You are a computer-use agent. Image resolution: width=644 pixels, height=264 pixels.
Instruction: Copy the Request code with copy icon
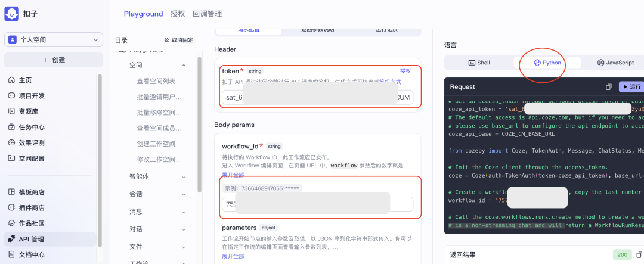(609, 86)
